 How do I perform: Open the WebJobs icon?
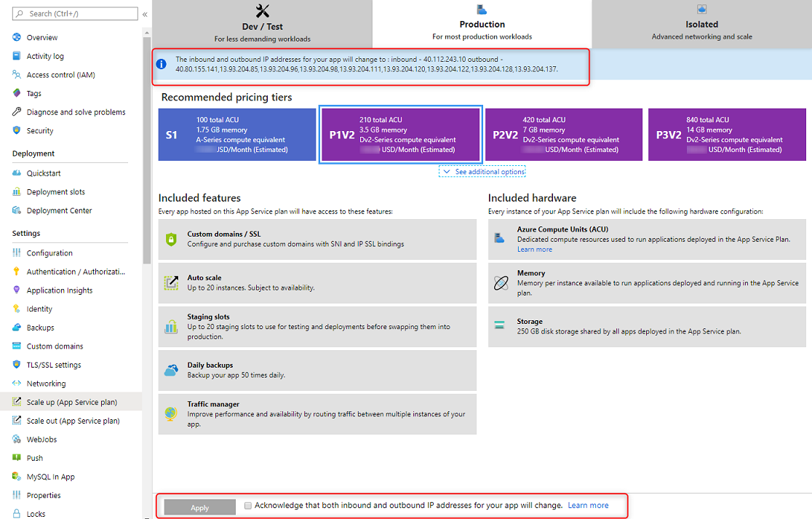tap(17, 440)
